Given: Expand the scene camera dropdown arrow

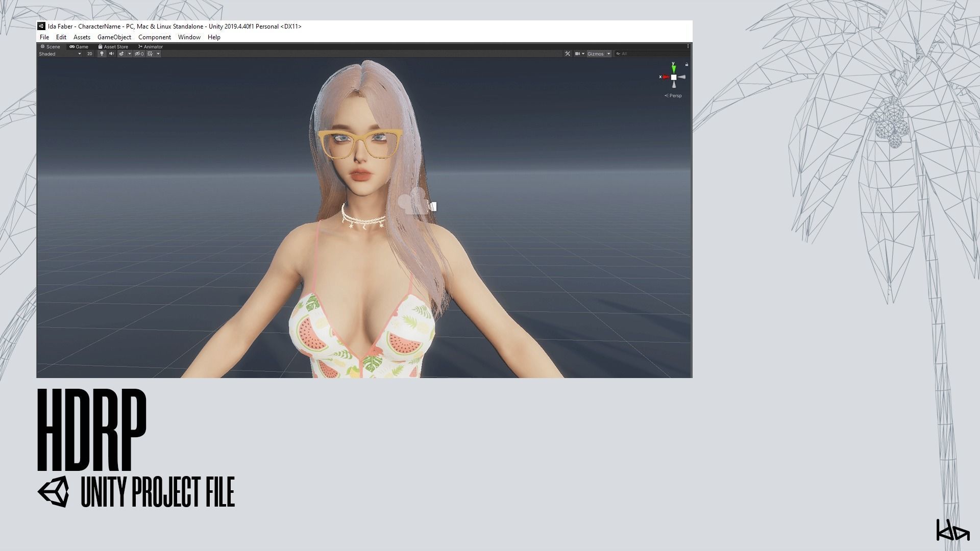Looking at the screenshot, I should 583,54.
